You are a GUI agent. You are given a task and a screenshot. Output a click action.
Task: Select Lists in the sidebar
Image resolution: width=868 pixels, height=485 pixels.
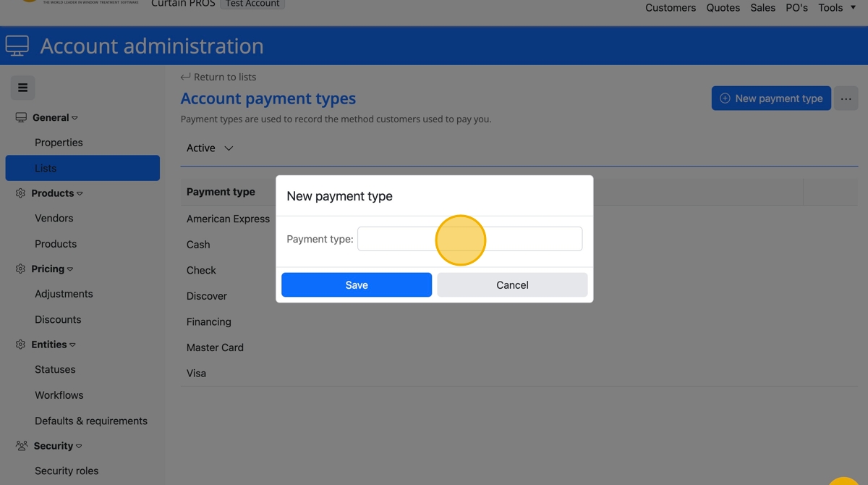point(82,168)
